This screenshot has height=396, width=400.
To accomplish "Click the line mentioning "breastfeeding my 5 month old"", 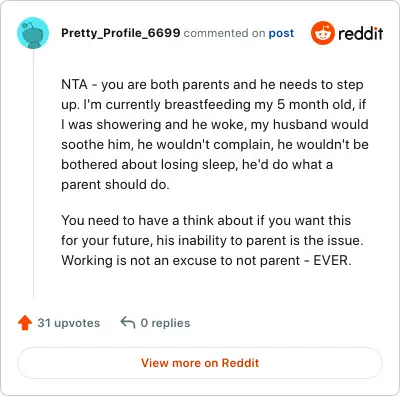I will point(213,105).
